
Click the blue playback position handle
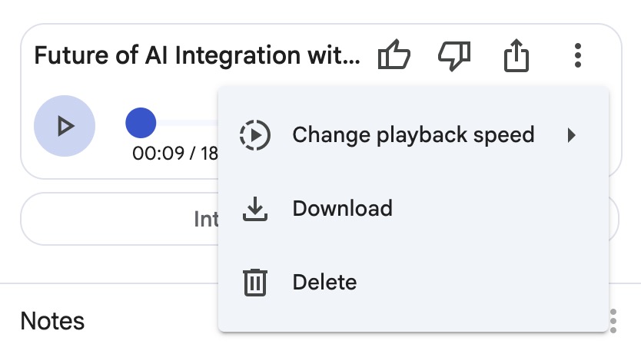click(x=141, y=123)
